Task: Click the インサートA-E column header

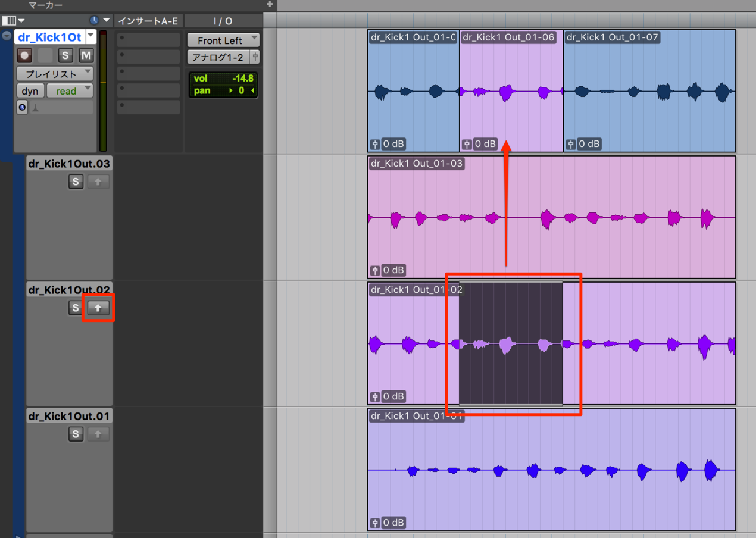Action: tap(148, 21)
